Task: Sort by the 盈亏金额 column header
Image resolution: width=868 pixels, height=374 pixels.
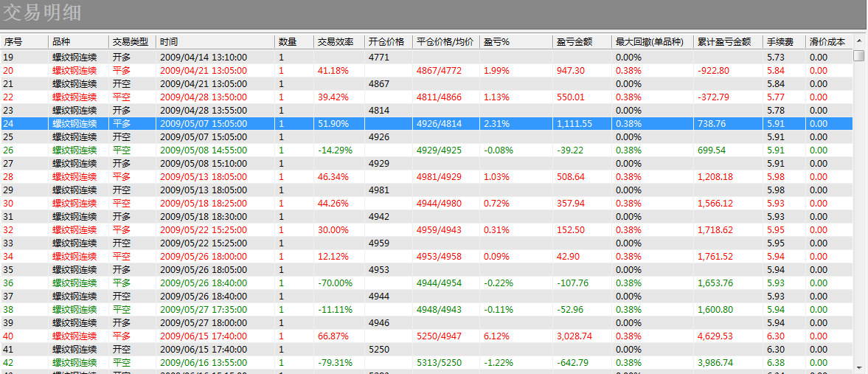Action: (581, 42)
